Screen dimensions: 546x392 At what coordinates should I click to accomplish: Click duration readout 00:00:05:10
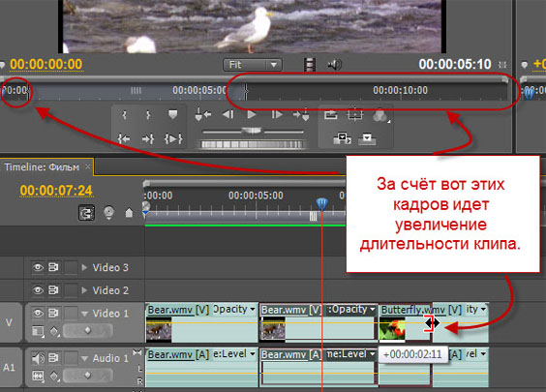[x=455, y=65]
